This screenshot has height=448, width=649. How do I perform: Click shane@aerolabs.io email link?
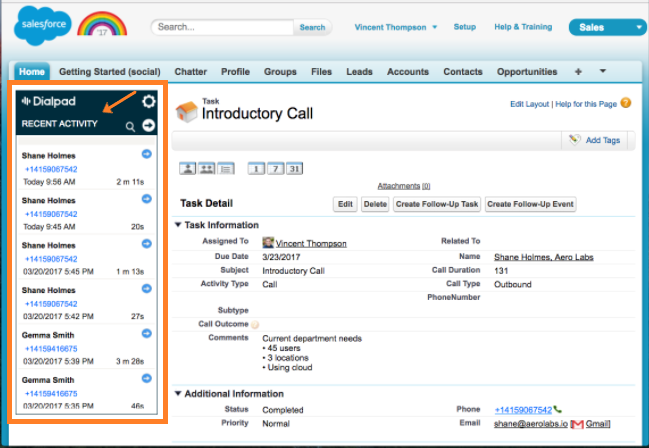point(531,424)
